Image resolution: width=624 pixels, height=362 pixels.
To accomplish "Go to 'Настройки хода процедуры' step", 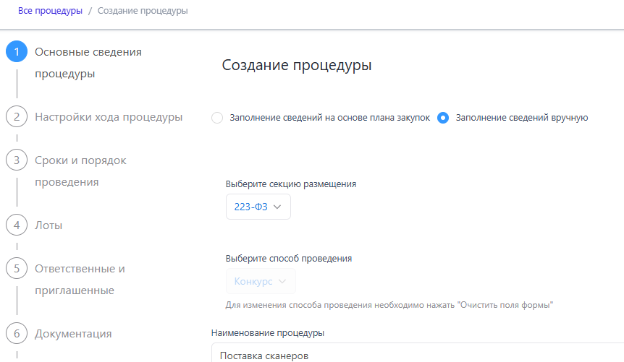I will coord(109,117).
